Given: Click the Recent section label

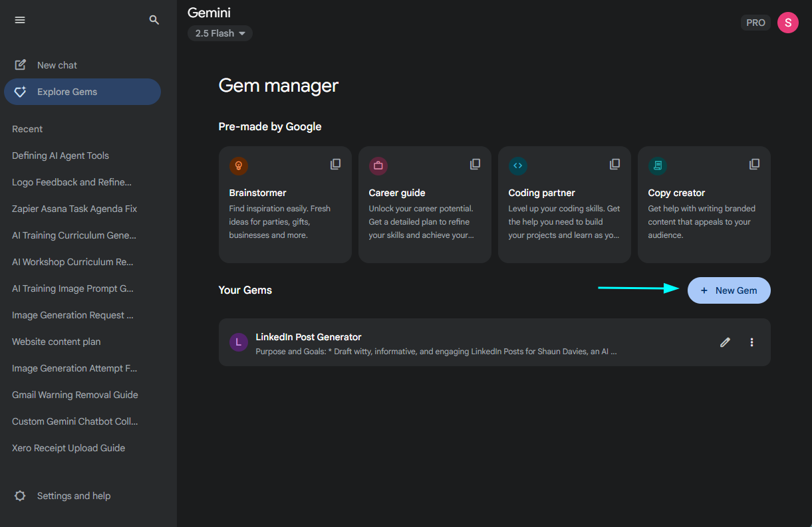Looking at the screenshot, I should pyautogui.click(x=27, y=129).
